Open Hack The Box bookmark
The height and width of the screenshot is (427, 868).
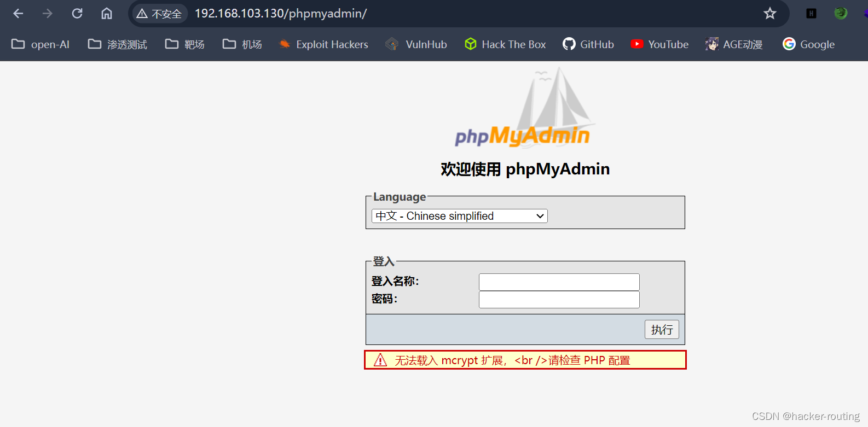click(505, 44)
